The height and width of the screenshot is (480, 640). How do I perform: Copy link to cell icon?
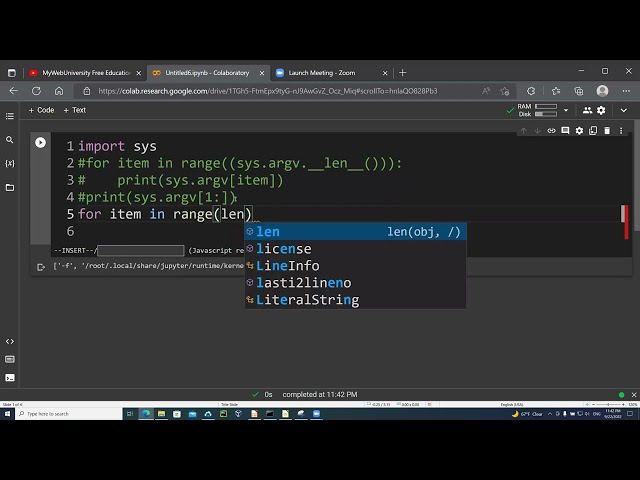click(x=551, y=131)
